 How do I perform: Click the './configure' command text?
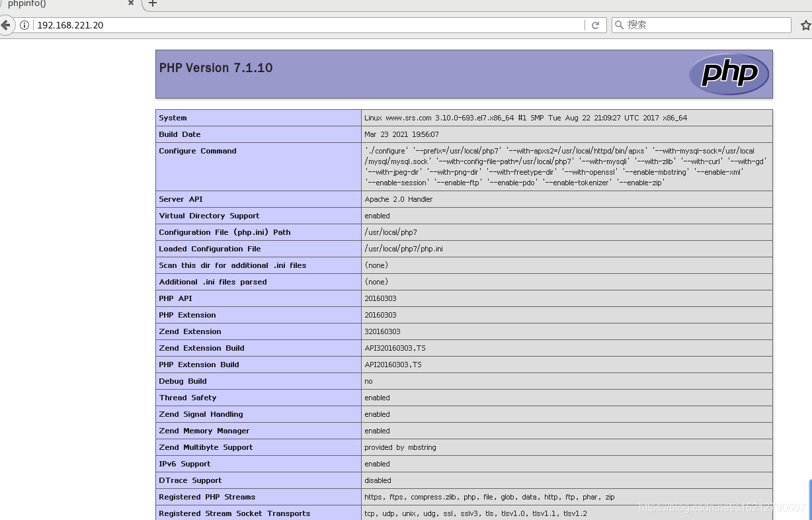(x=566, y=167)
